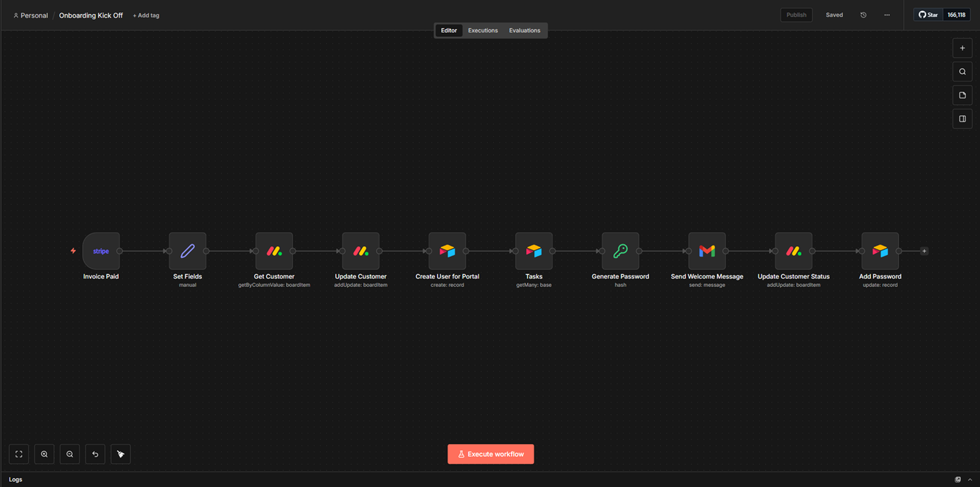
Task: Open the three-dot workflow options menu
Action: click(x=887, y=15)
